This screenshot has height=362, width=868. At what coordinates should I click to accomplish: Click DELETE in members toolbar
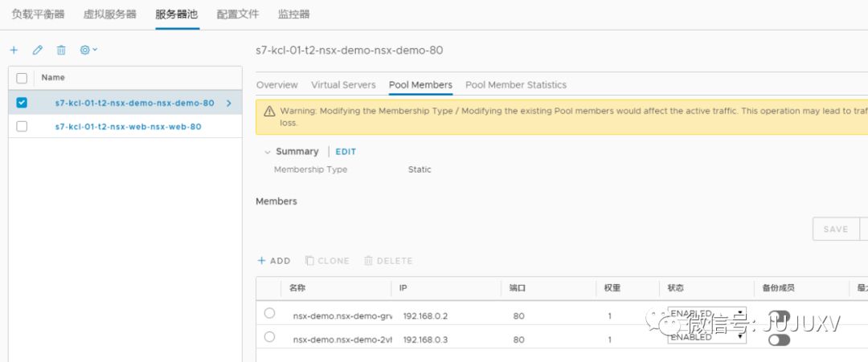tap(388, 261)
